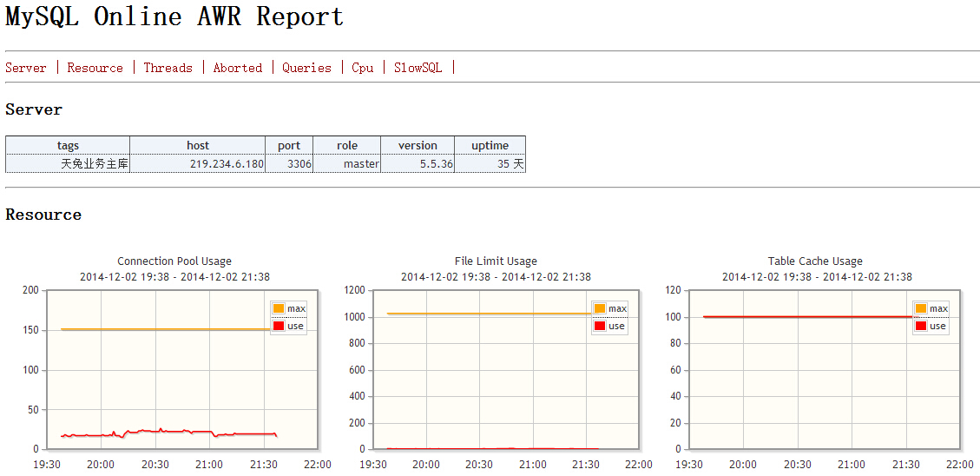Image resolution: width=980 pixels, height=476 pixels.
Task: Click the host column header
Action: pyautogui.click(x=198, y=145)
